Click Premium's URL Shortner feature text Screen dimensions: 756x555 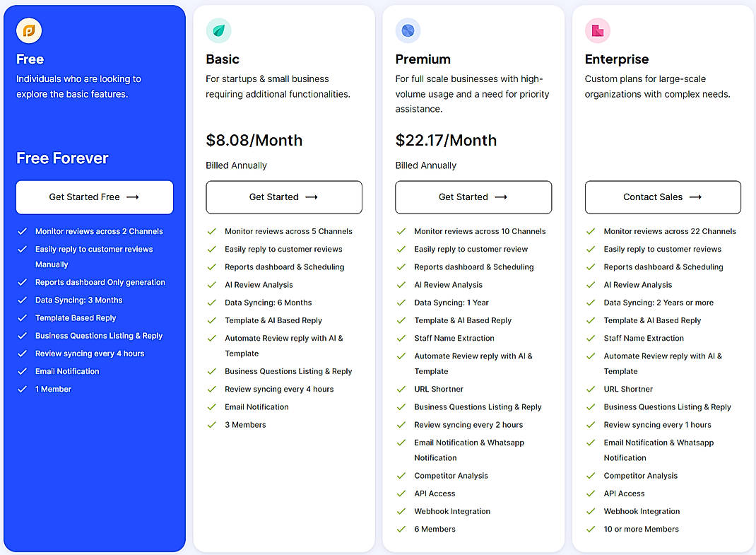[x=439, y=390]
